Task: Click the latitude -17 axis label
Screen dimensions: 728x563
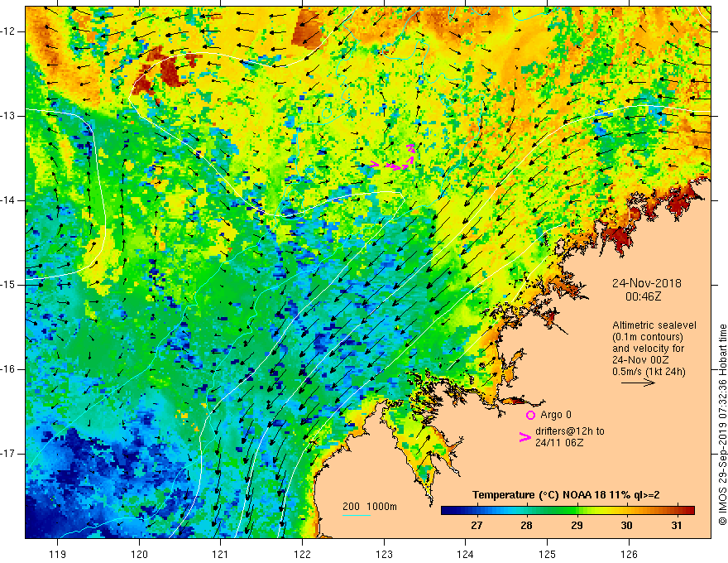Action: 8,454
